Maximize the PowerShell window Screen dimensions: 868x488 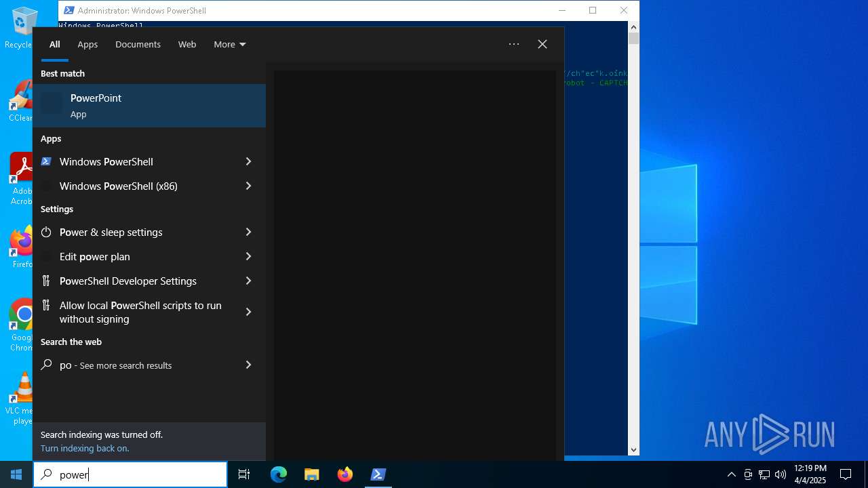click(x=593, y=10)
